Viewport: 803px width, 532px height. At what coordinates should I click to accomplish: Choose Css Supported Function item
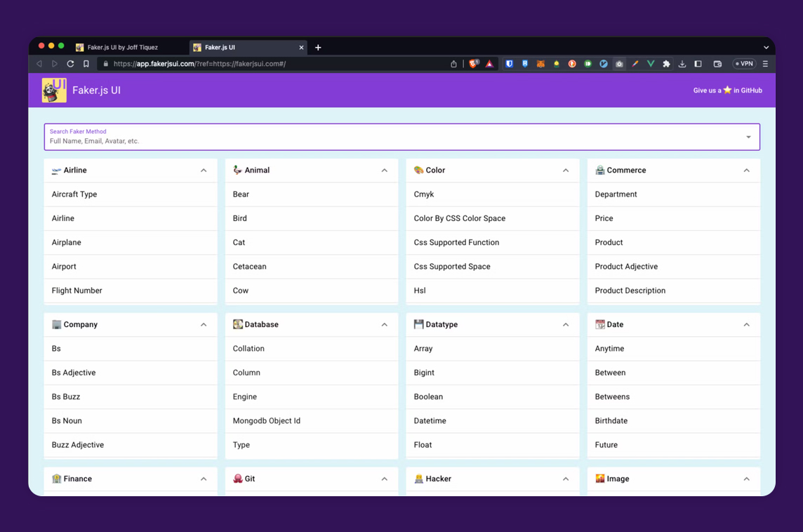[x=493, y=242]
